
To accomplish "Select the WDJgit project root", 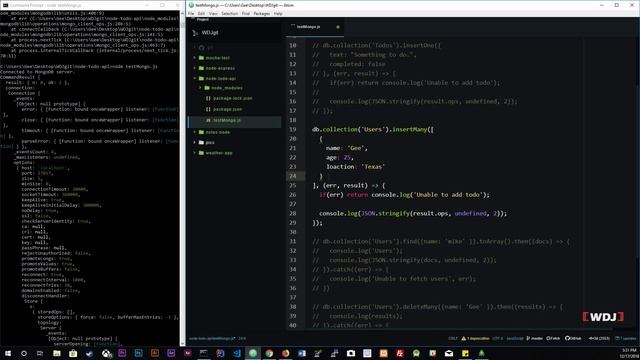I will (210, 33).
